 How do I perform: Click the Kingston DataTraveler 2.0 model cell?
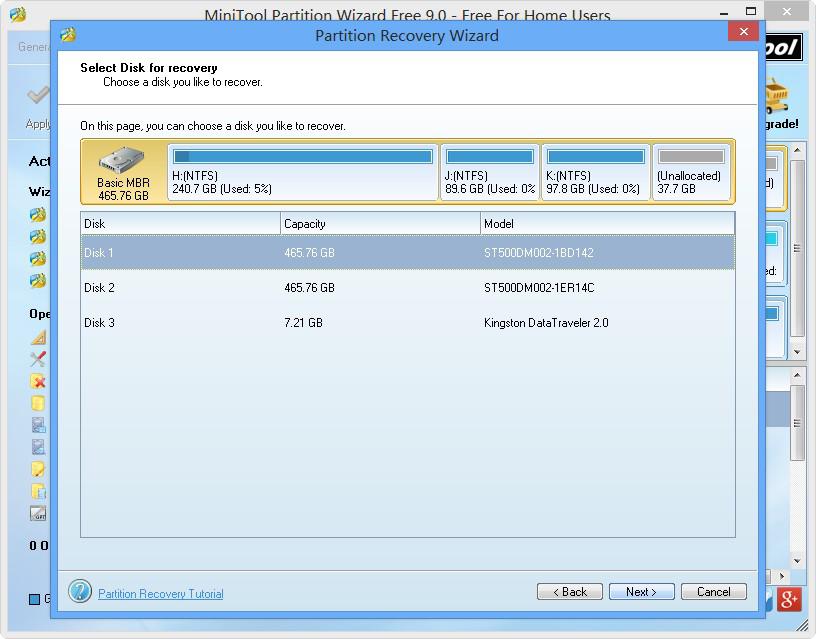(546, 323)
